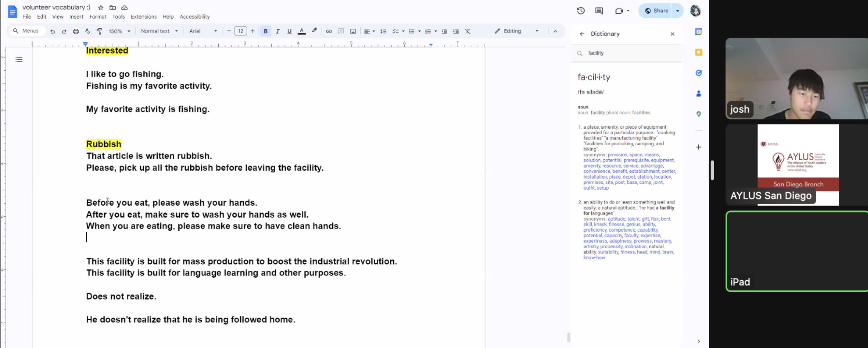The width and height of the screenshot is (868, 348).
Task: Toggle underline formatting
Action: click(x=289, y=31)
